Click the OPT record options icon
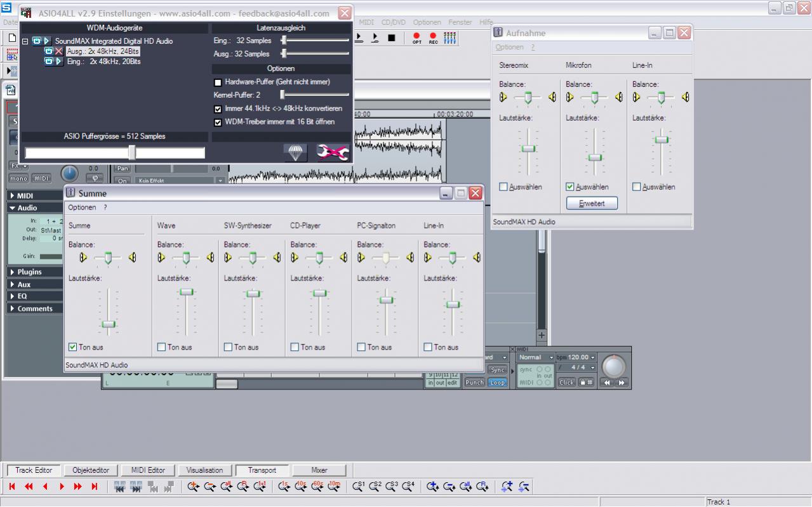Image resolution: width=812 pixels, height=507 pixels. coord(417,38)
